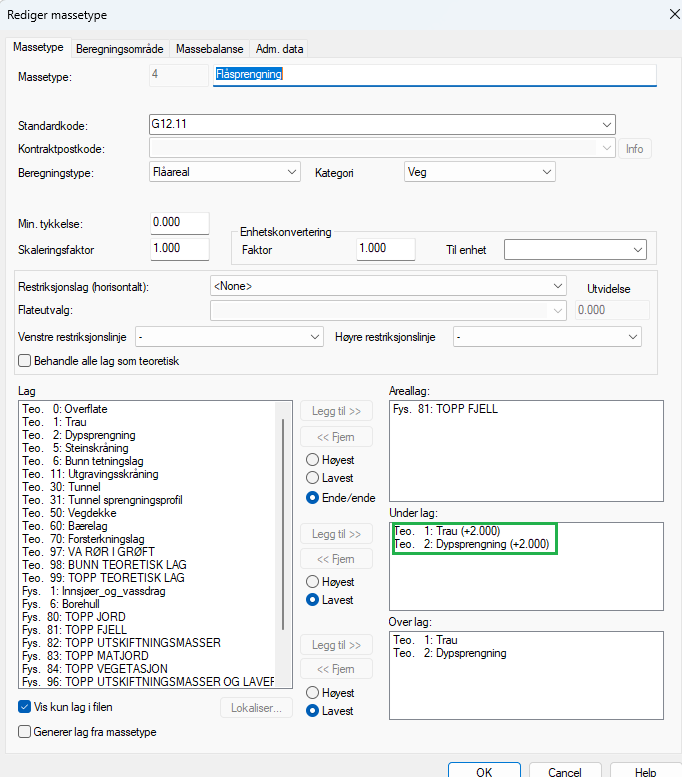
Task: Expand the Til enhet dropdown
Action: (638, 249)
